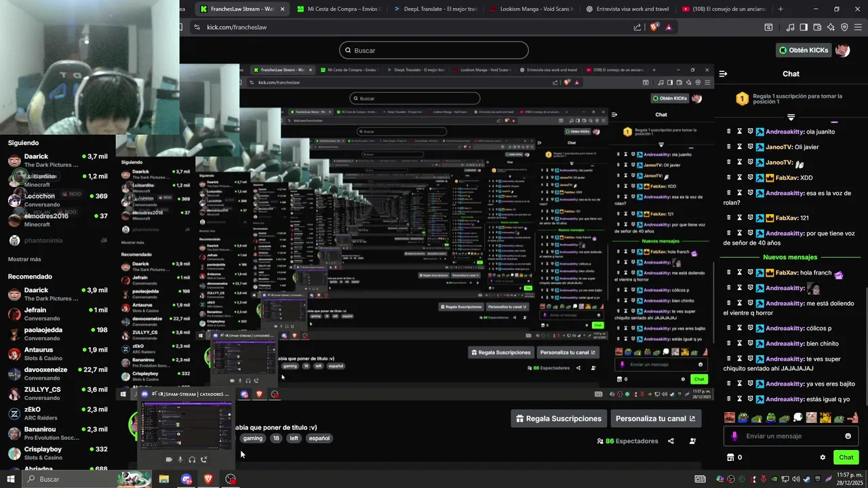Open a new browser tab
868x488 pixels.
pos(781,9)
